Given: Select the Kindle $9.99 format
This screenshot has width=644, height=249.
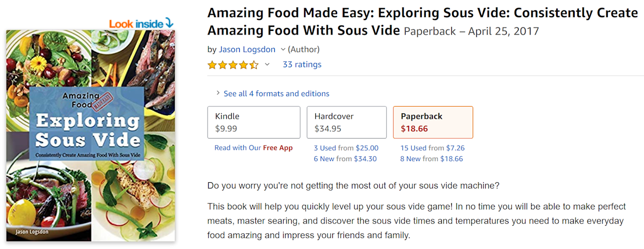Looking at the screenshot, I should [254, 122].
